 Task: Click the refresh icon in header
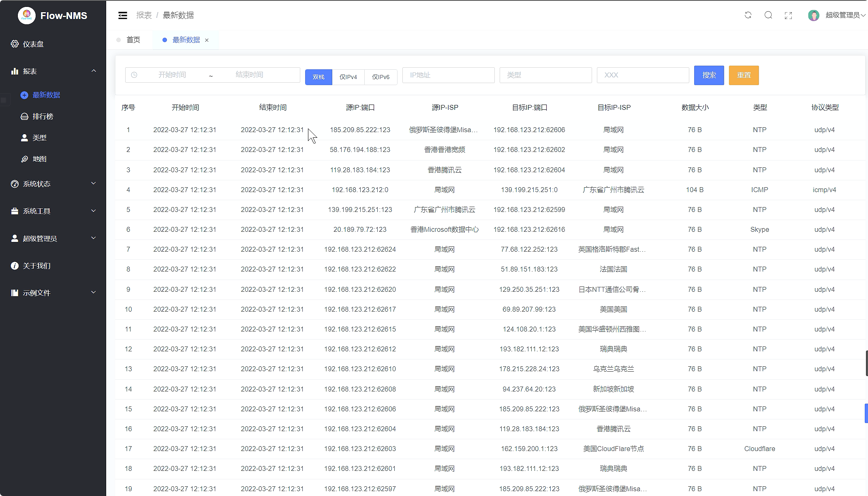point(748,15)
